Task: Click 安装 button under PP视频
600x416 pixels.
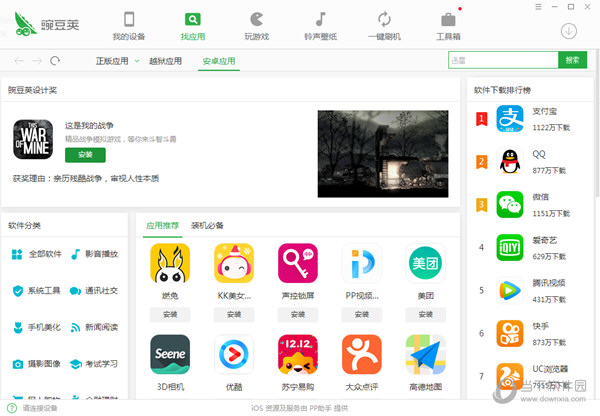Action: [x=362, y=315]
